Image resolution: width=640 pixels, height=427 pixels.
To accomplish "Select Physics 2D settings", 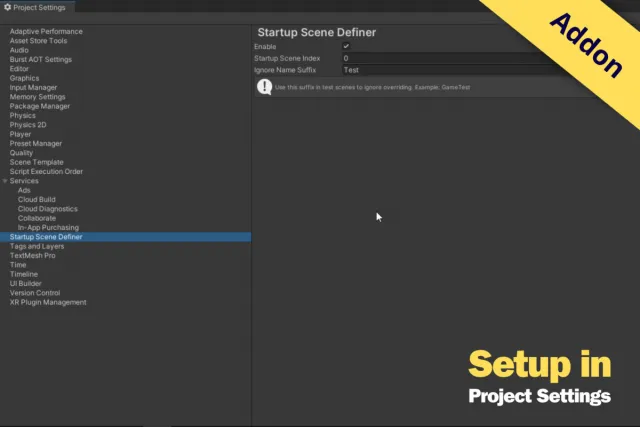I will tap(28, 125).
